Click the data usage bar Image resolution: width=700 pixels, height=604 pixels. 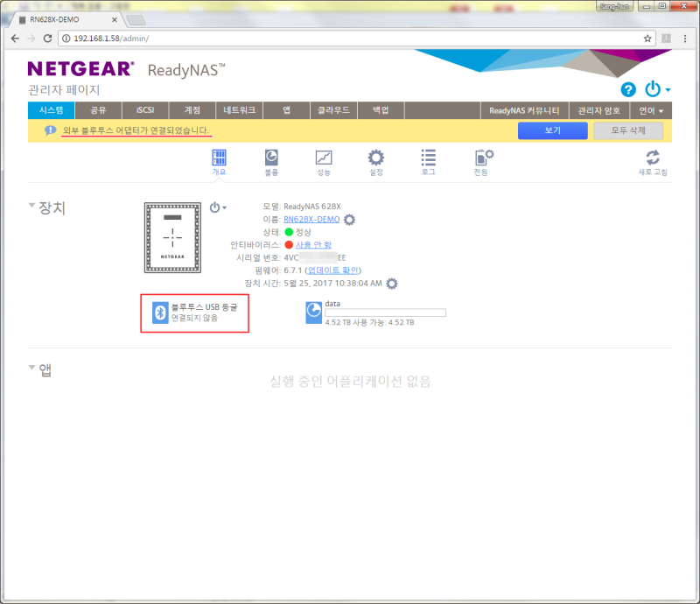pos(388,312)
